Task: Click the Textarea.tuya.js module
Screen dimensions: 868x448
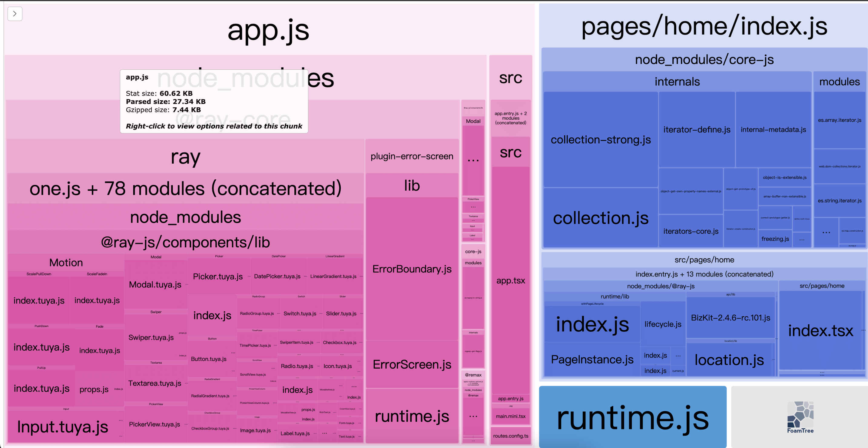Action: click(x=155, y=383)
